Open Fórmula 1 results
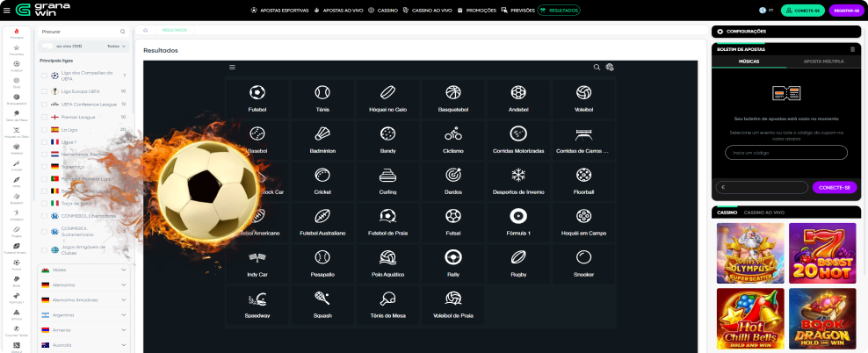 pyautogui.click(x=518, y=216)
